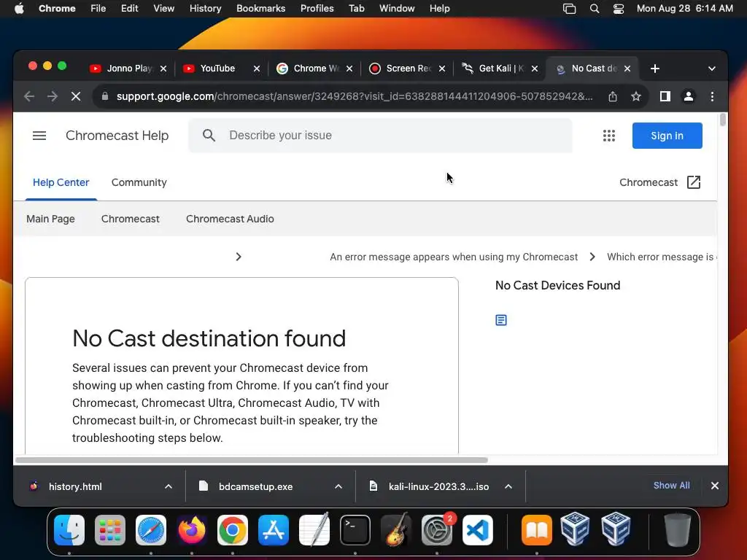Open the Chromecast Audio section
The image size is (747, 560).
coord(230,219)
